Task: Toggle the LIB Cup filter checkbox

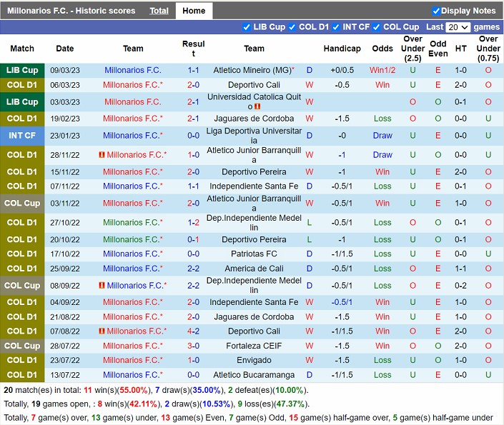Action: [x=247, y=27]
